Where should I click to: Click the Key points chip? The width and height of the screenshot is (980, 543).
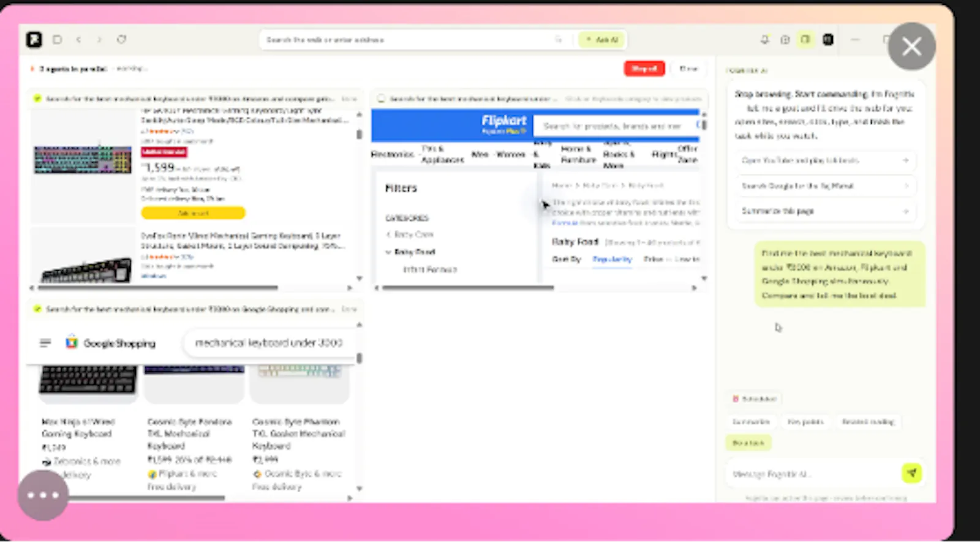[805, 422]
